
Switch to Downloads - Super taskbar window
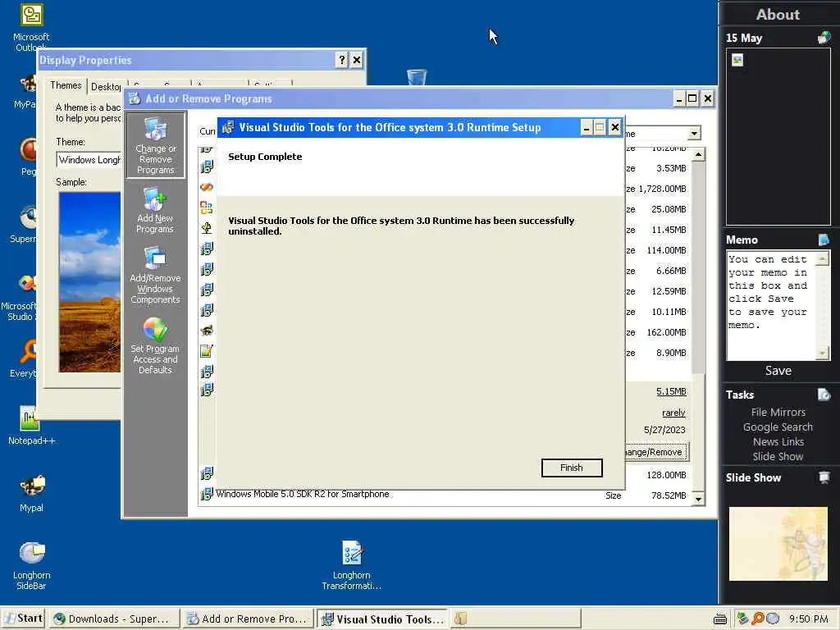click(x=113, y=619)
